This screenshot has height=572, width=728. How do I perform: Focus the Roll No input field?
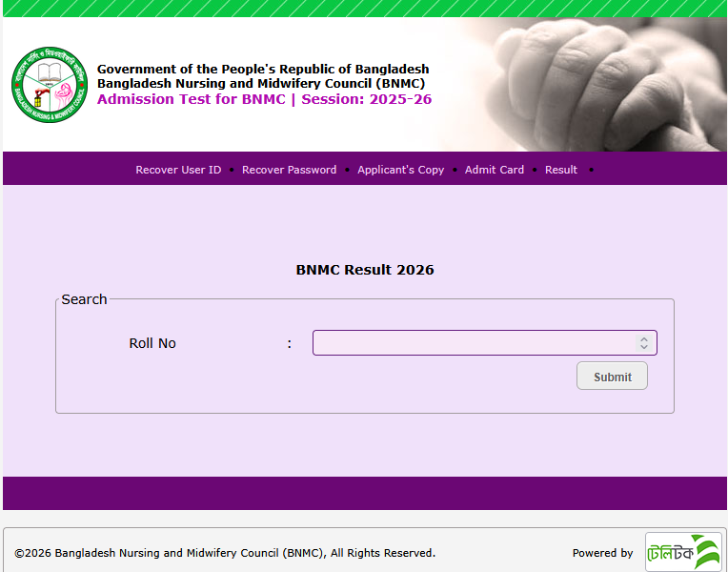click(472, 343)
